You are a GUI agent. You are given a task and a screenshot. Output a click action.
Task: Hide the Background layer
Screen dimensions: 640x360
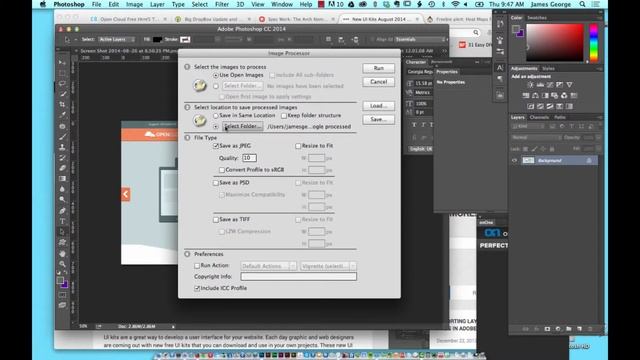pyautogui.click(x=514, y=161)
